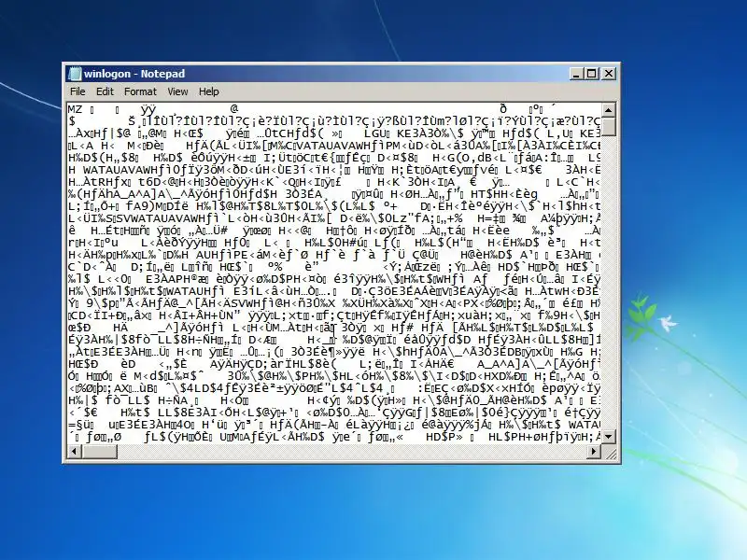
Task: Open the File menu
Action: (78, 91)
